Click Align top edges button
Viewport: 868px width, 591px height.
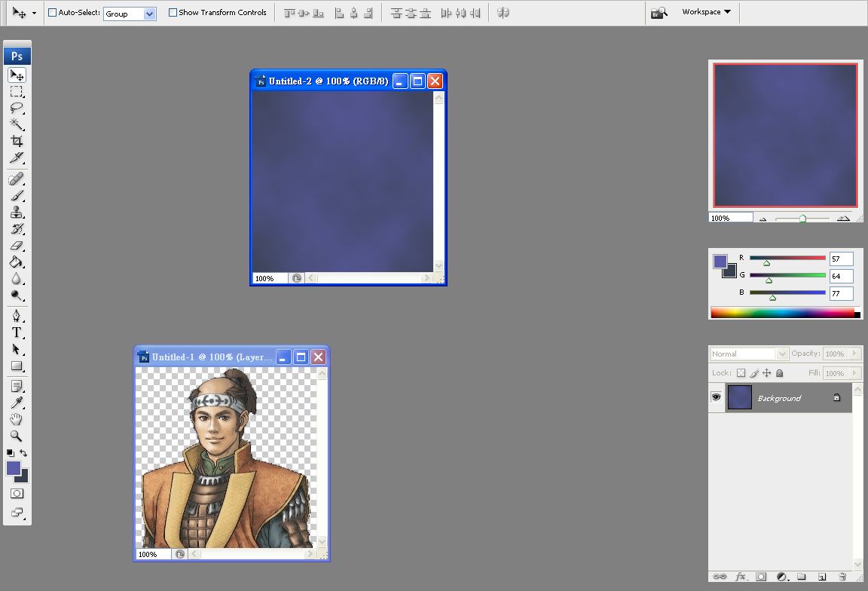tap(289, 13)
